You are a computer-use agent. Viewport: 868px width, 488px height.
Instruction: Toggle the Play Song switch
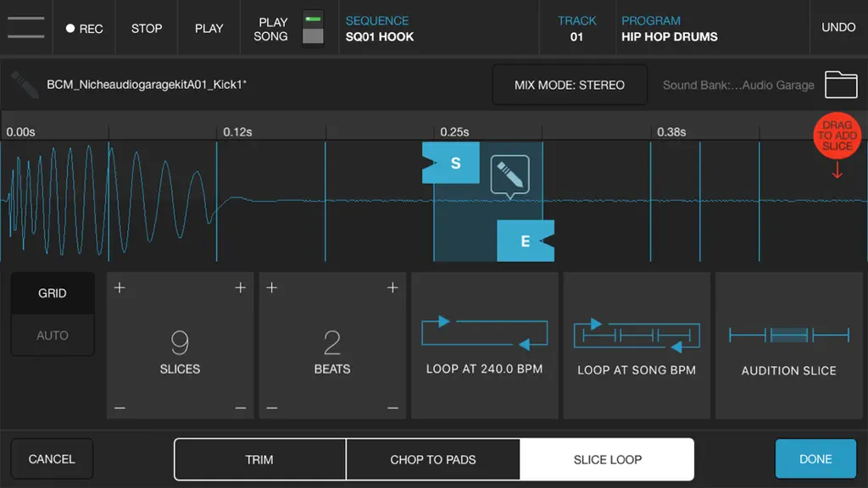click(x=313, y=28)
